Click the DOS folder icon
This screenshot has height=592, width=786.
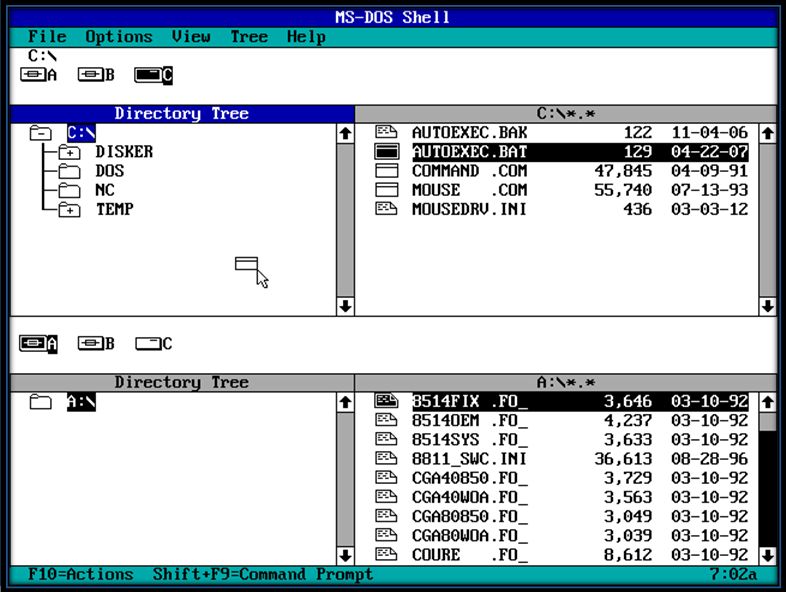click(x=69, y=171)
